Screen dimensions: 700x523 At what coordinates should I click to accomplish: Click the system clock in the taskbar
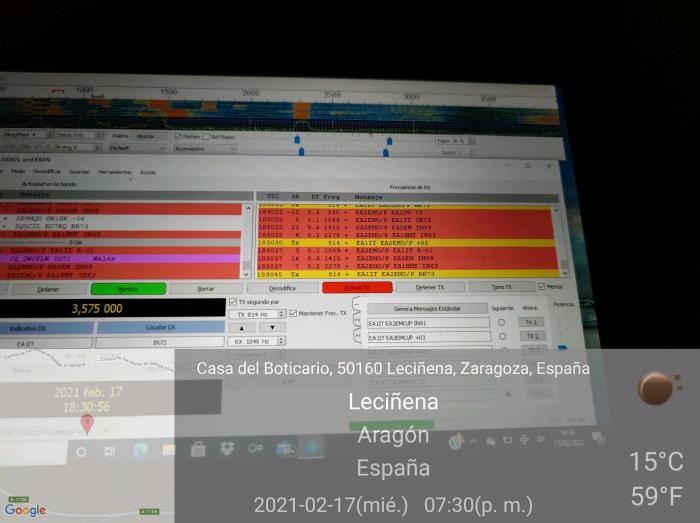pyautogui.click(x=568, y=438)
